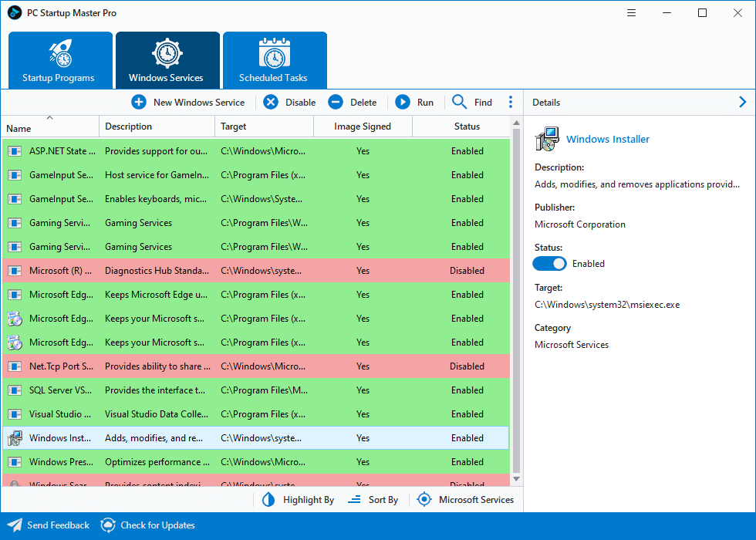Click the Net.Tcp Port Sharing service icon

tap(15, 366)
